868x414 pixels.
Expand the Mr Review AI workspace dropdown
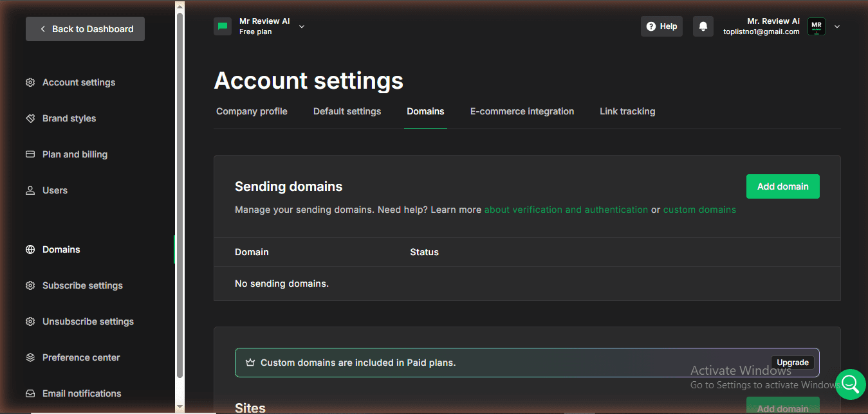coord(302,26)
